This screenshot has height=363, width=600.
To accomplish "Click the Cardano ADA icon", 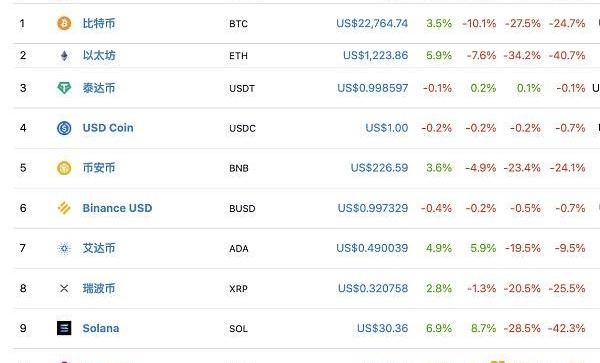I will click(64, 249).
